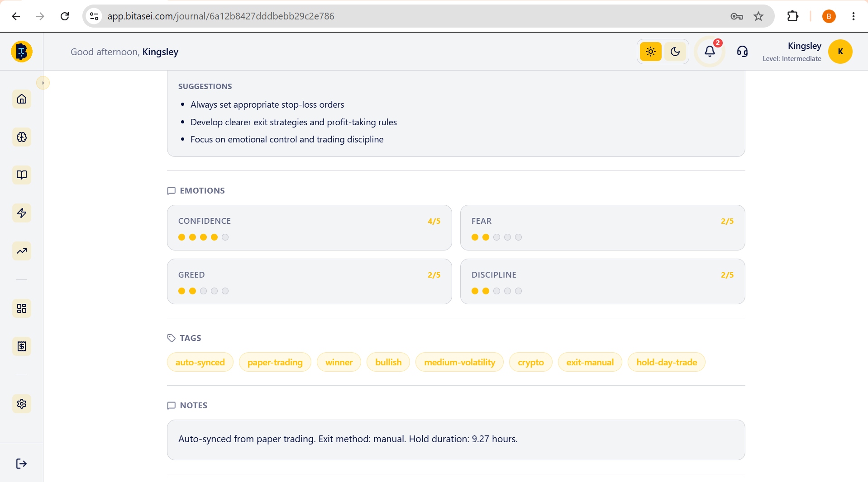This screenshot has height=482, width=868.
Task: Select the crypto tag
Action: point(531,362)
